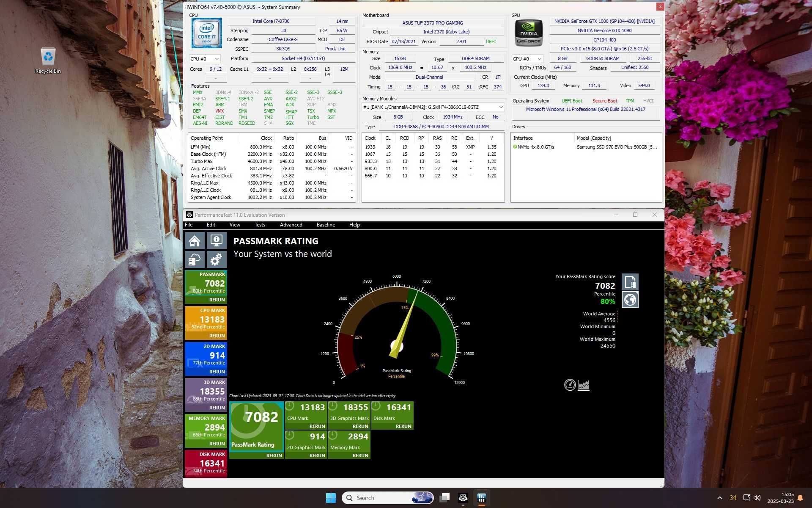Click the globe world comparison icon

coord(630,300)
